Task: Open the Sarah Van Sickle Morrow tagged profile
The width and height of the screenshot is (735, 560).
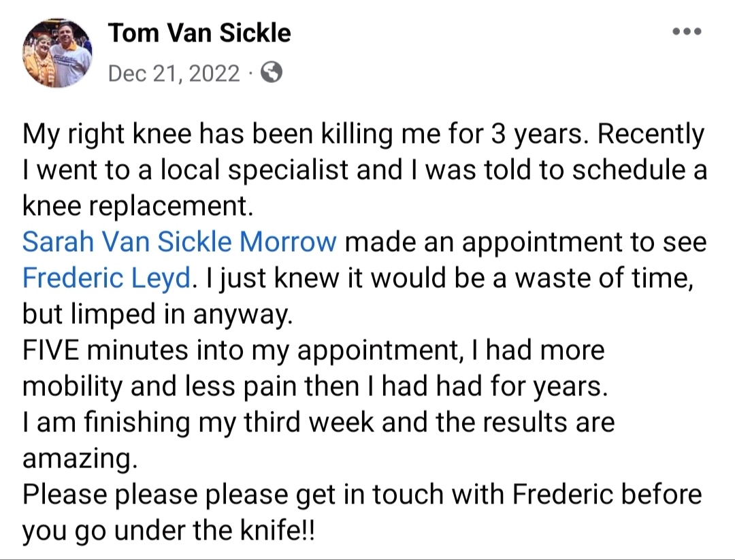Action: (180, 242)
